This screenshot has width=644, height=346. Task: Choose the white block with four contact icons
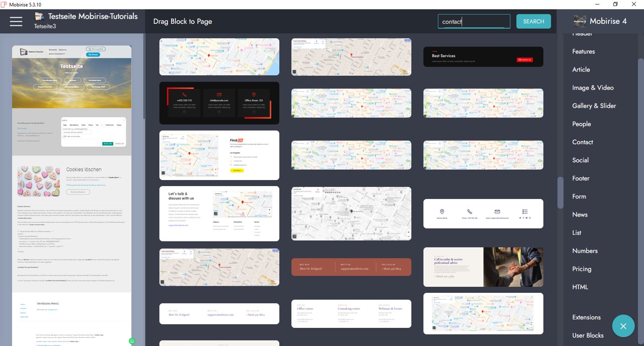pos(483,213)
